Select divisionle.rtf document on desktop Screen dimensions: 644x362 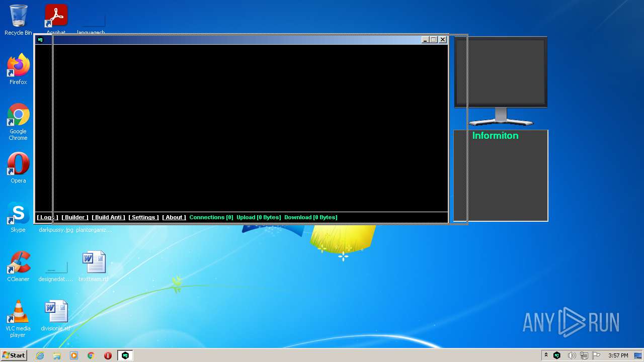[x=56, y=316]
